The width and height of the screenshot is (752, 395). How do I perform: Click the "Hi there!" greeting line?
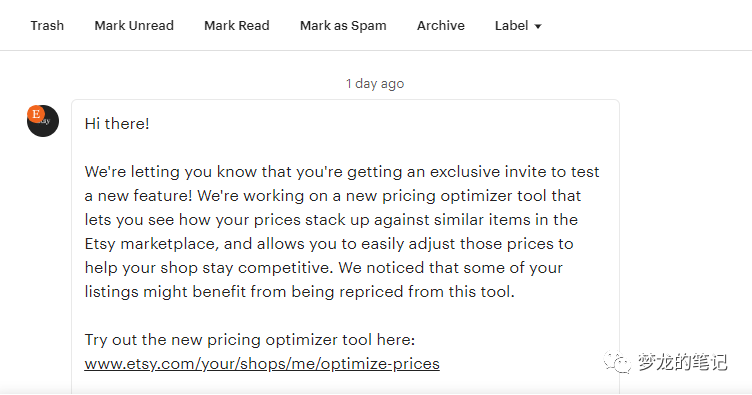pyautogui.click(x=117, y=124)
